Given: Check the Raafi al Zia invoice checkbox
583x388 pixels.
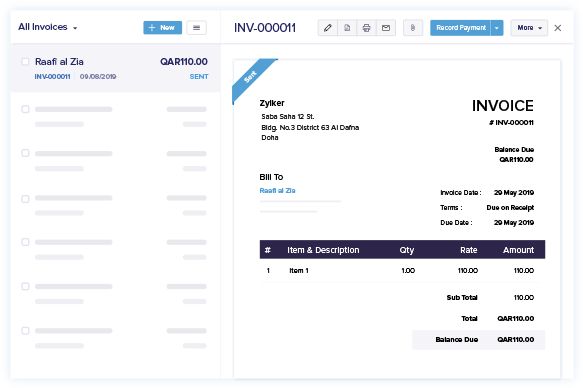Looking at the screenshot, I should tap(25, 62).
